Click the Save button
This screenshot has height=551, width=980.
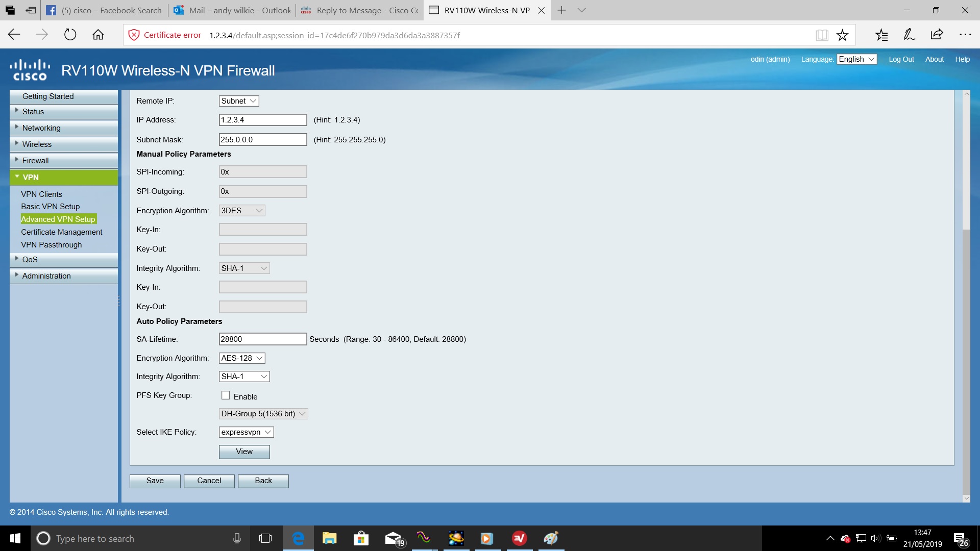tap(155, 481)
